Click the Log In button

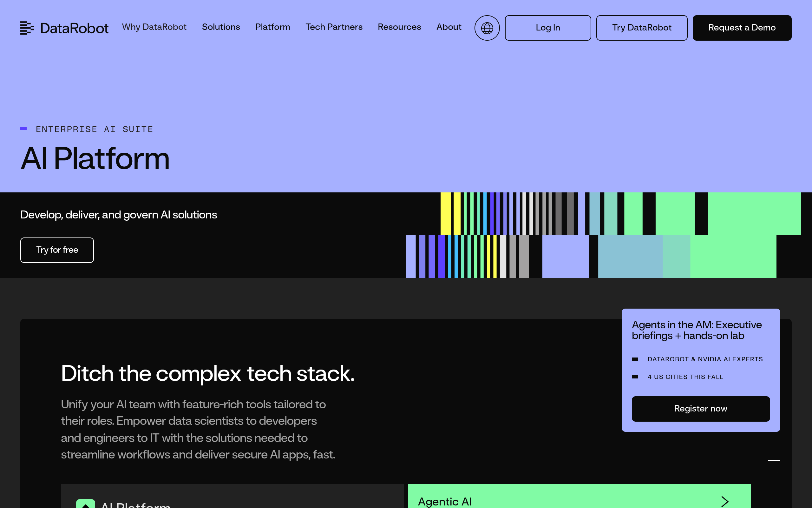[x=548, y=28]
